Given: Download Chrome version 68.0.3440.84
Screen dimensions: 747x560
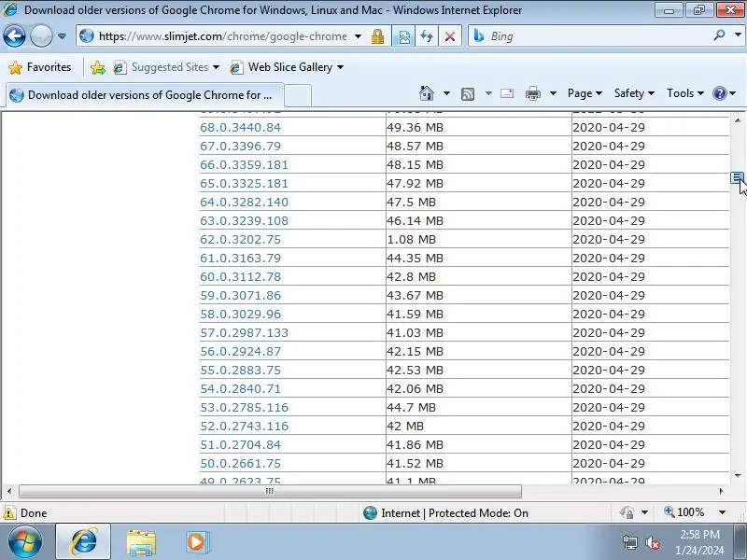Looking at the screenshot, I should coord(240,128).
